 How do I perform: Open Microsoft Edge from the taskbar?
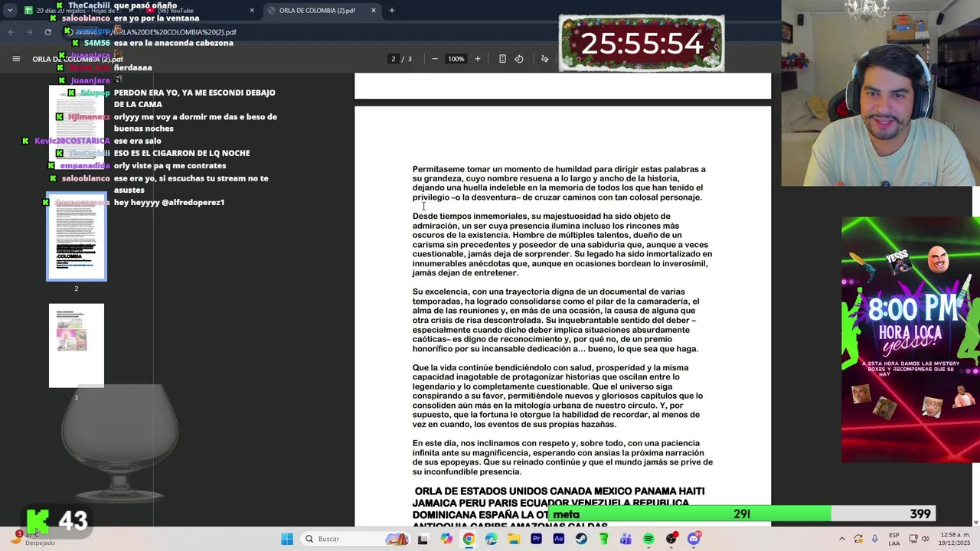click(492, 539)
